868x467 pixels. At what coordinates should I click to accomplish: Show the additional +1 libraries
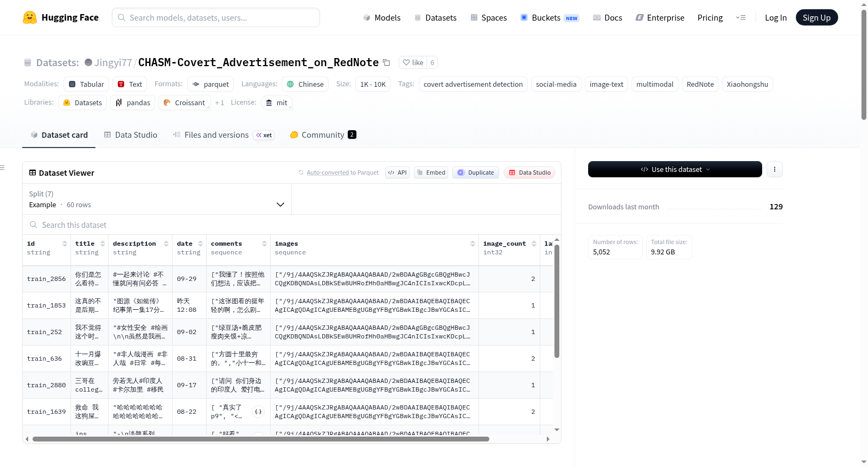coord(219,103)
